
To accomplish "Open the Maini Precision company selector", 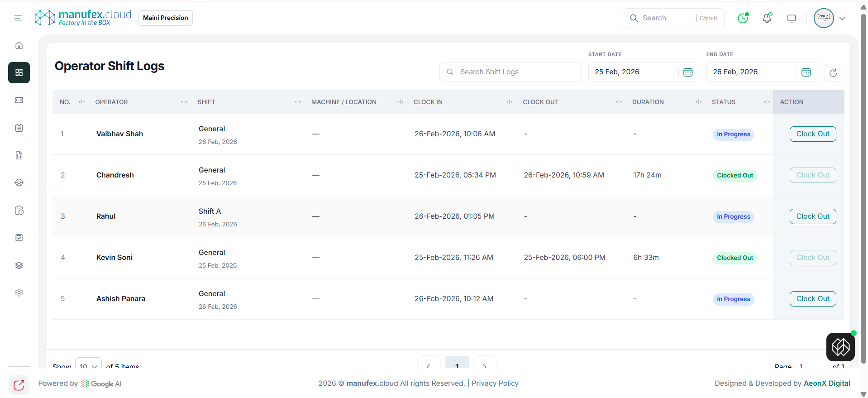I will [x=165, y=18].
